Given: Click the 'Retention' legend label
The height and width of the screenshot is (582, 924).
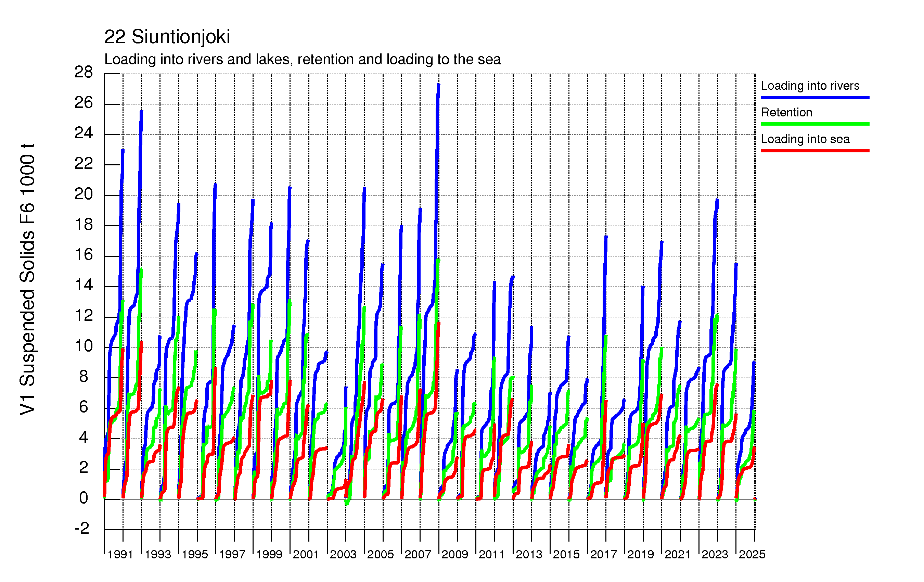Looking at the screenshot, I should coord(786,112).
